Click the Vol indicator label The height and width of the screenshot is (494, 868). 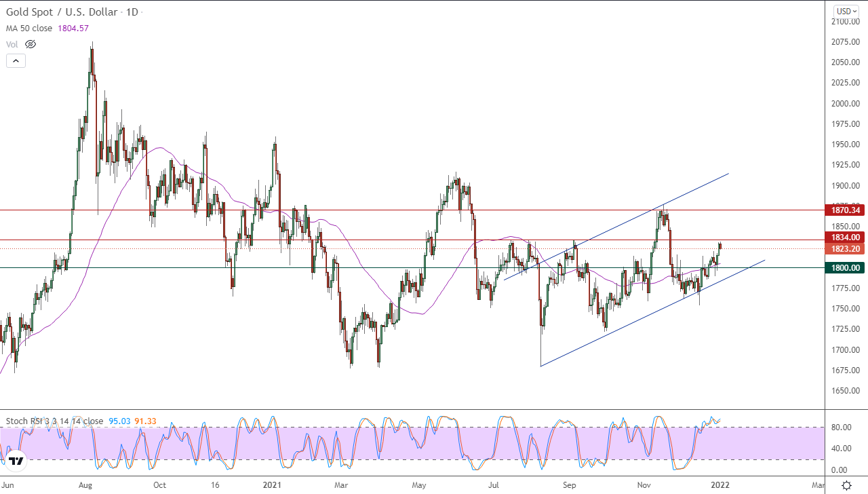[x=12, y=44]
